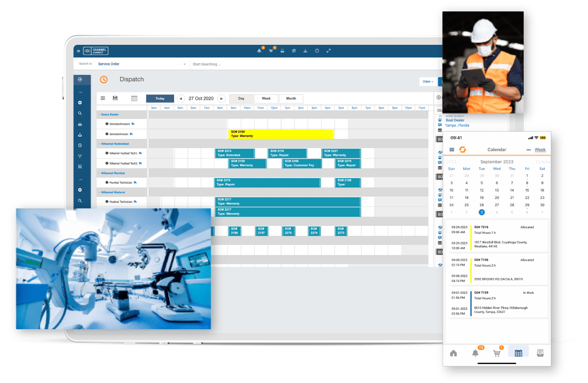Switch to the Week tab in Dispatch
Viewport: 588px width, 383px height.
[266, 98]
